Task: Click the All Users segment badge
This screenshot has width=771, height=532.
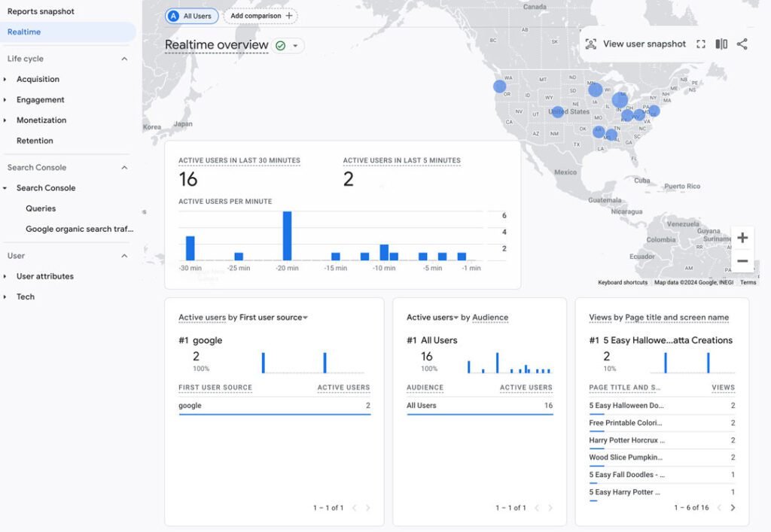Action: click(x=192, y=16)
